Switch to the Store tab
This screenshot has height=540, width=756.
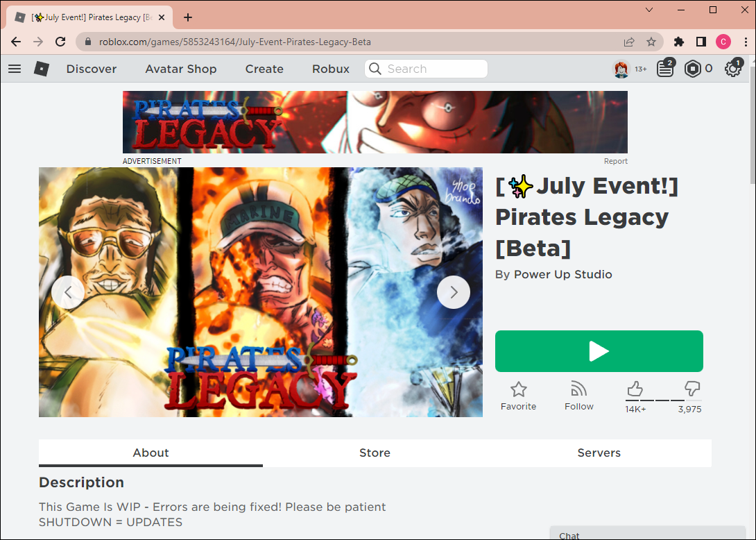375,453
